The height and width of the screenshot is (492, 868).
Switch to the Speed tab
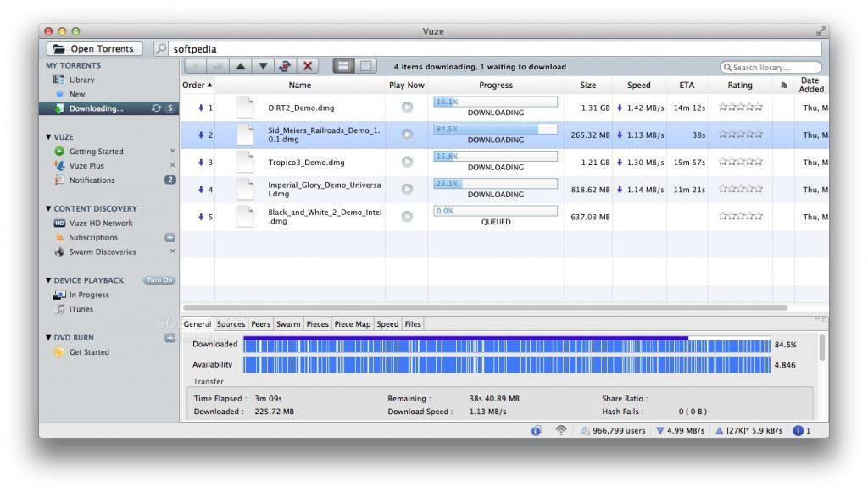(387, 324)
